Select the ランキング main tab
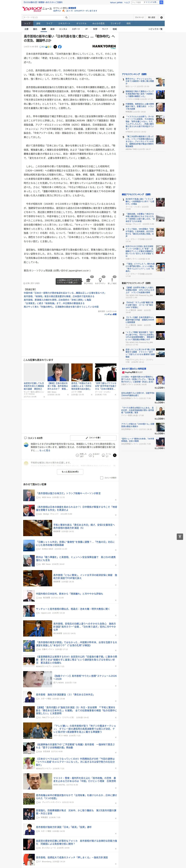The image size is (186, 868). click(115, 24)
